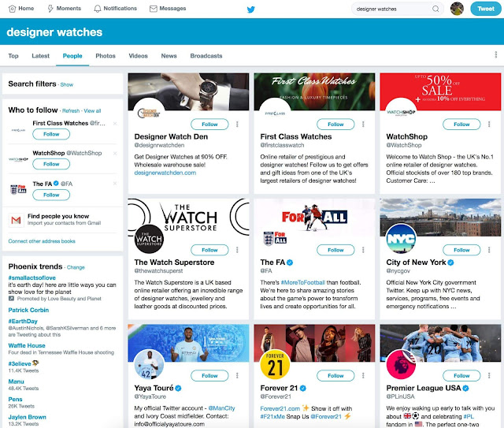Follow Premier League USA

pos(461,375)
